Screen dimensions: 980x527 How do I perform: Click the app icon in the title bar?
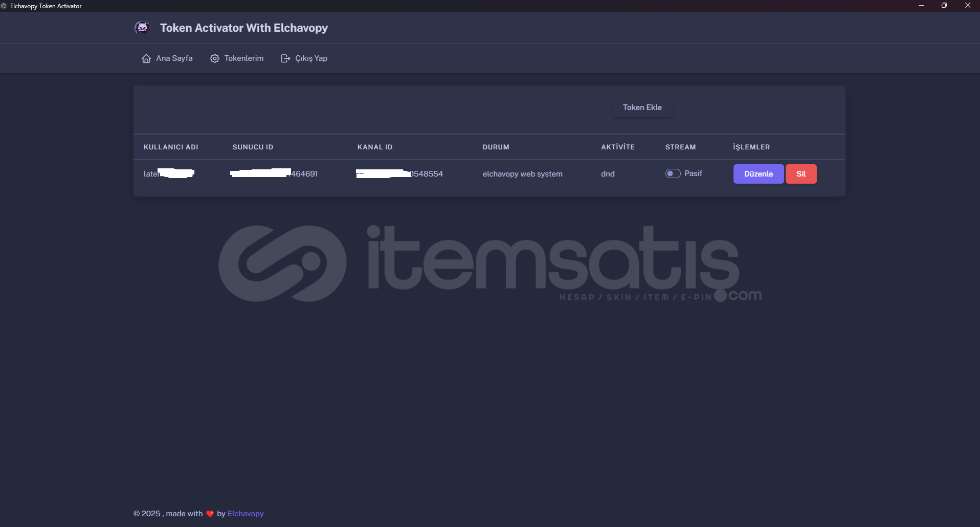click(4, 6)
